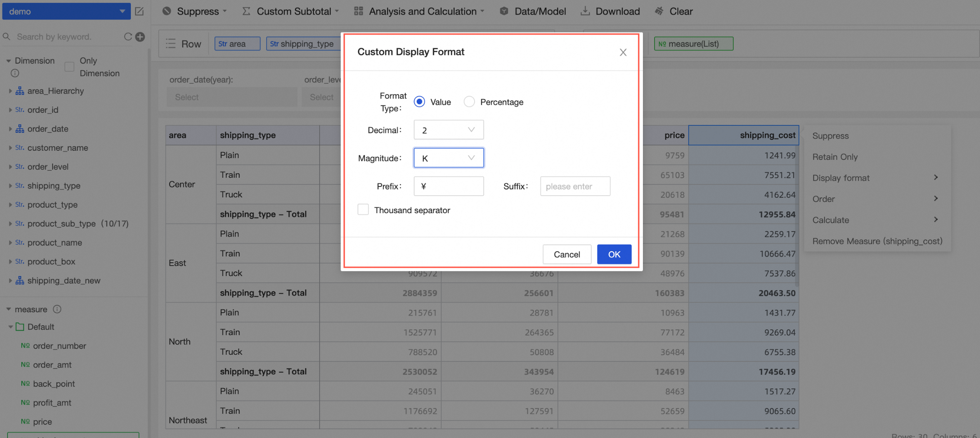Click the Suppress toolbar icon
Image resolution: width=980 pixels, height=438 pixels.
(x=167, y=11)
